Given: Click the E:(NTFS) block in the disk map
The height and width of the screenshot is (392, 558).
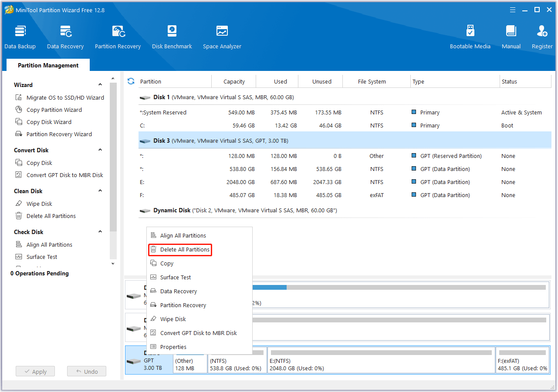Looking at the screenshot, I should 382,360.
